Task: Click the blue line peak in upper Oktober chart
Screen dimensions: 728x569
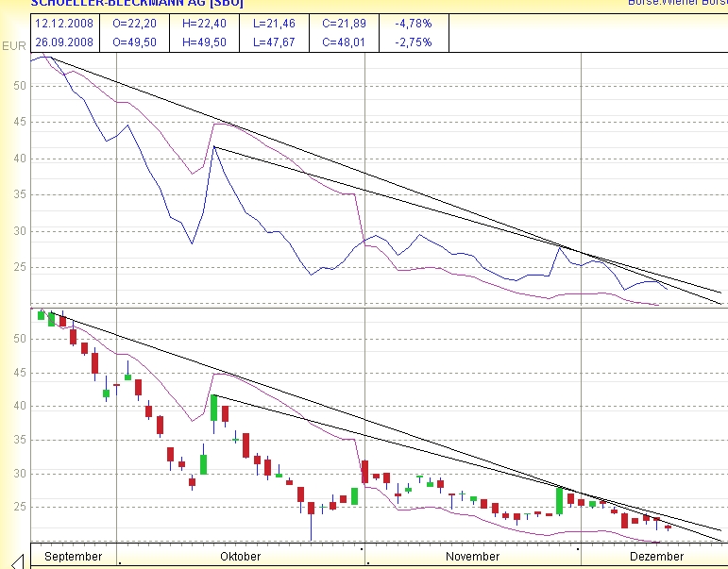Action: pyautogui.click(x=214, y=147)
